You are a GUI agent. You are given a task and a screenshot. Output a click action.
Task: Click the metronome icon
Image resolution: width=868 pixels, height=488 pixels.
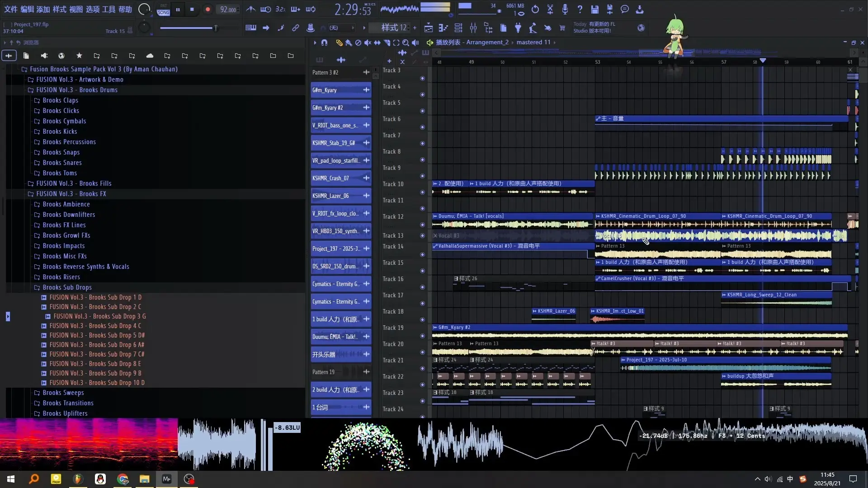click(250, 9)
